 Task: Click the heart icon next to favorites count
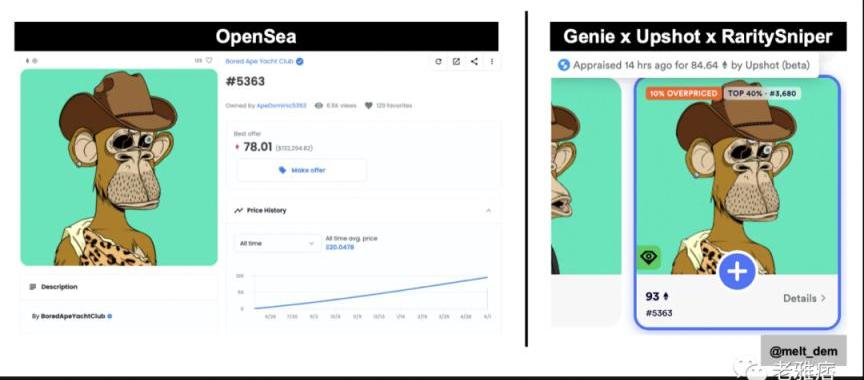click(x=369, y=105)
